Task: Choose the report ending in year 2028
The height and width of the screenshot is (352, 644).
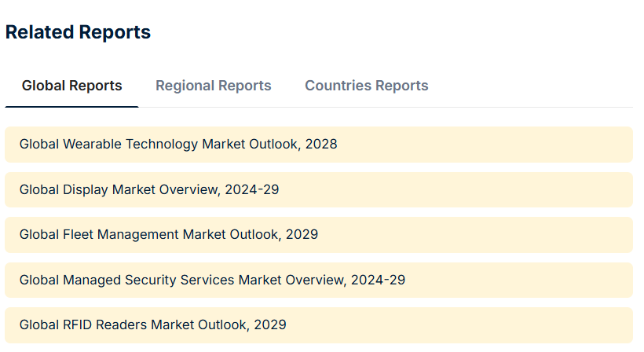Action: pos(178,144)
